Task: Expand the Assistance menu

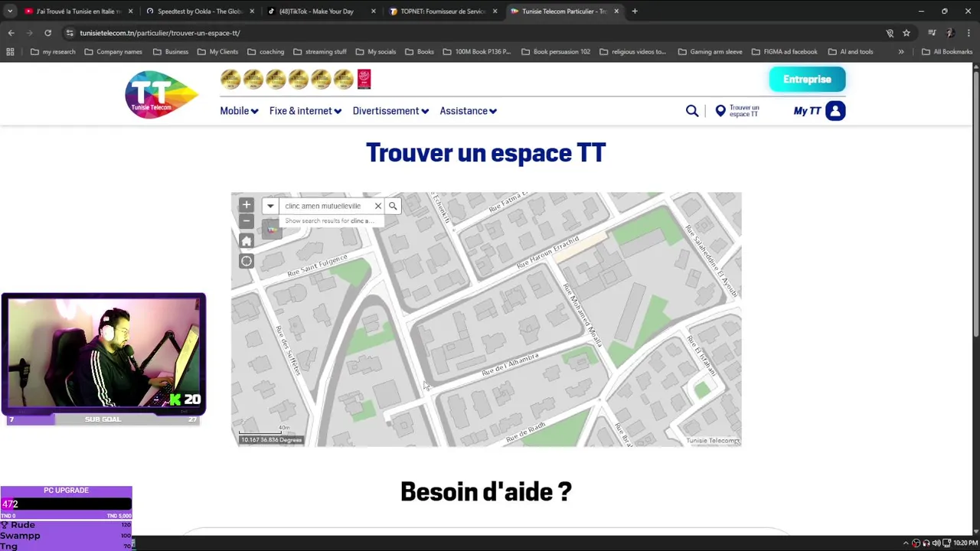Action: click(x=468, y=111)
